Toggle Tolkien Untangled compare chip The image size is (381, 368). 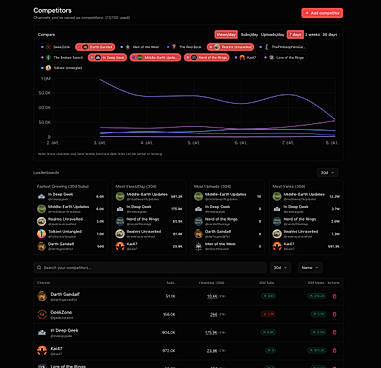pos(62,68)
